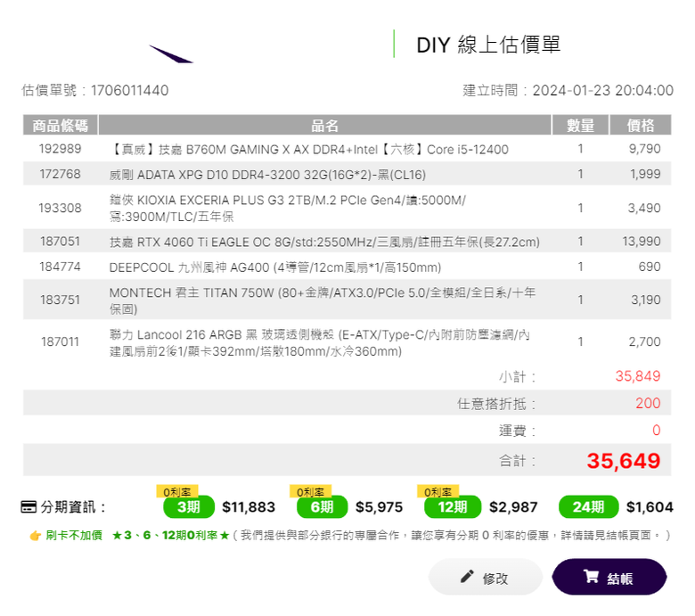Click the RTX 4060 Ti EAGLE OC product name

[324, 242]
